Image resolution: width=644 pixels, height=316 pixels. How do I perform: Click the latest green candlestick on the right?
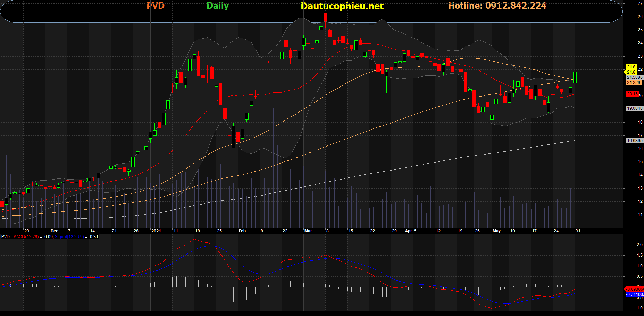pos(575,77)
